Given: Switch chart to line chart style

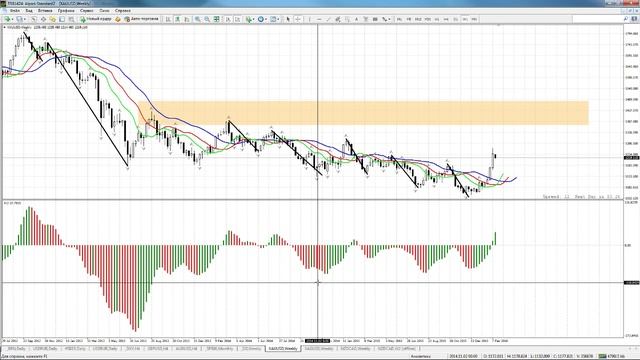Looking at the screenshot, I should (187, 19).
